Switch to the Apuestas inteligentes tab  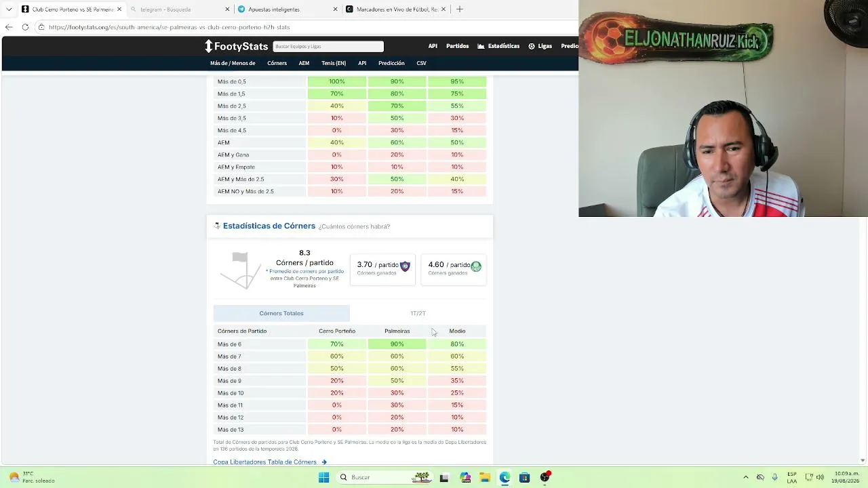pyautogui.click(x=287, y=9)
